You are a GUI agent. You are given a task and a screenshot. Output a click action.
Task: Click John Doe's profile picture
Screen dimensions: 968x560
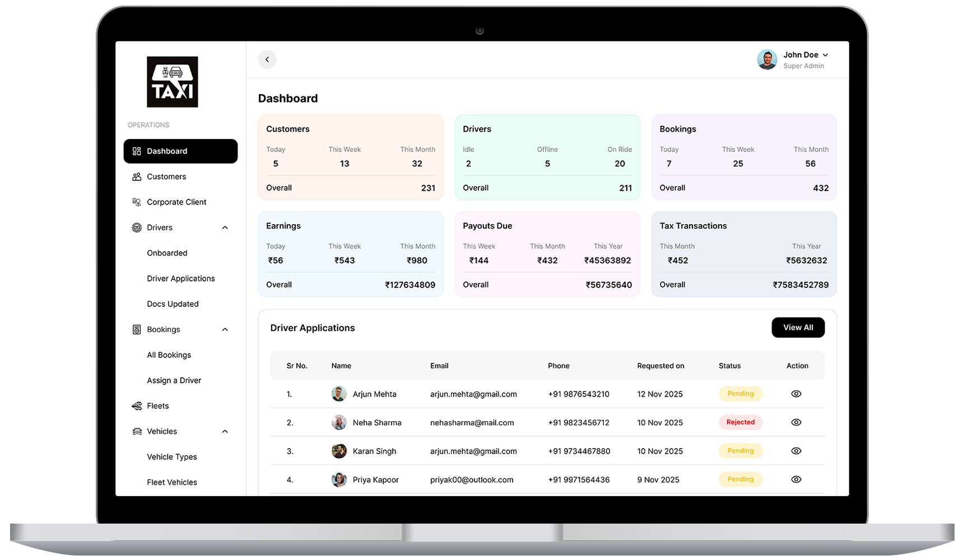click(x=767, y=59)
